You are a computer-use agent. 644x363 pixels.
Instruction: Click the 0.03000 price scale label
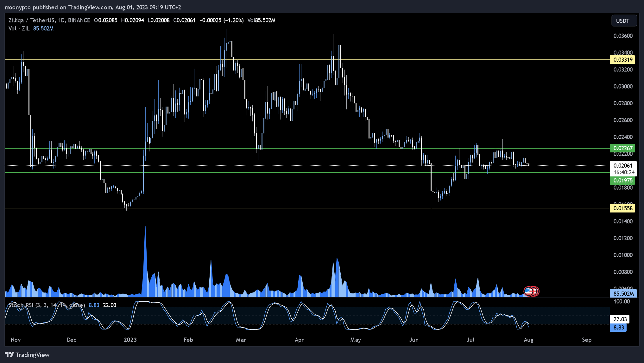tap(623, 86)
